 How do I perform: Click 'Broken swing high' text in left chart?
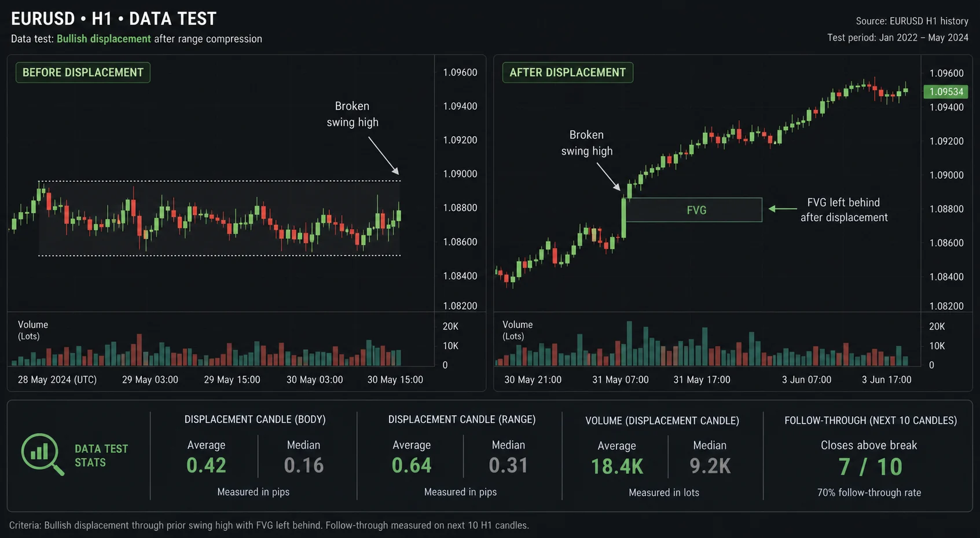352,114
